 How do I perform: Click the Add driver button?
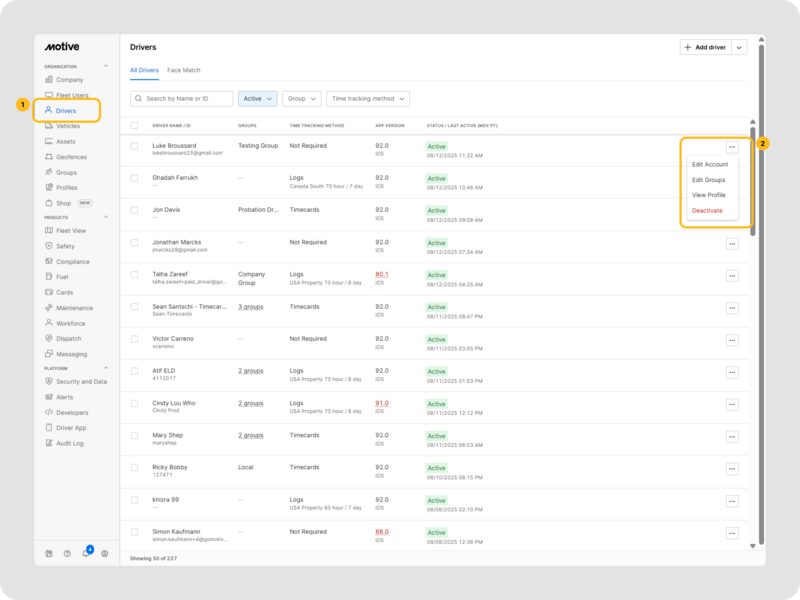[x=704, y=47]
